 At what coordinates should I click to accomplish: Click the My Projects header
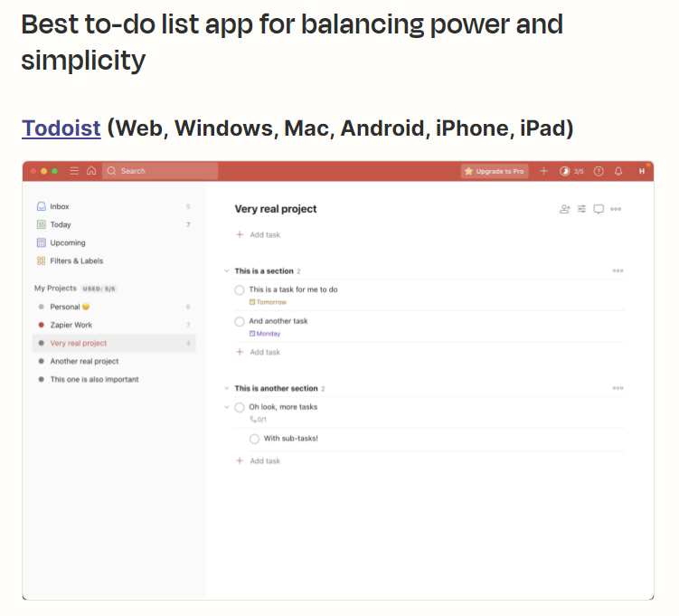coord(55,288)
